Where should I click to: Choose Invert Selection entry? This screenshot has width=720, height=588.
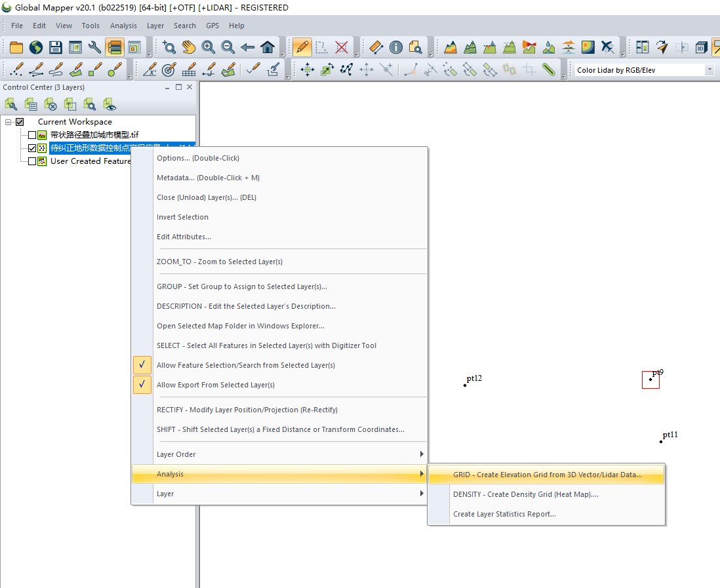pos(279,217)
